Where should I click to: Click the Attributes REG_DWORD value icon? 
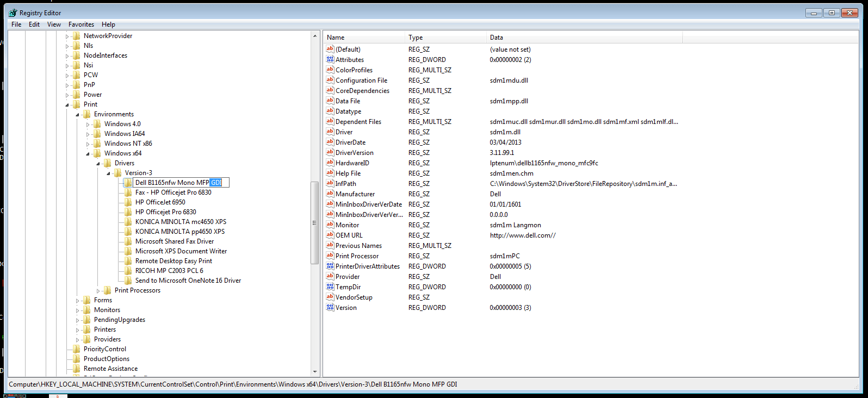coord(330,59)
